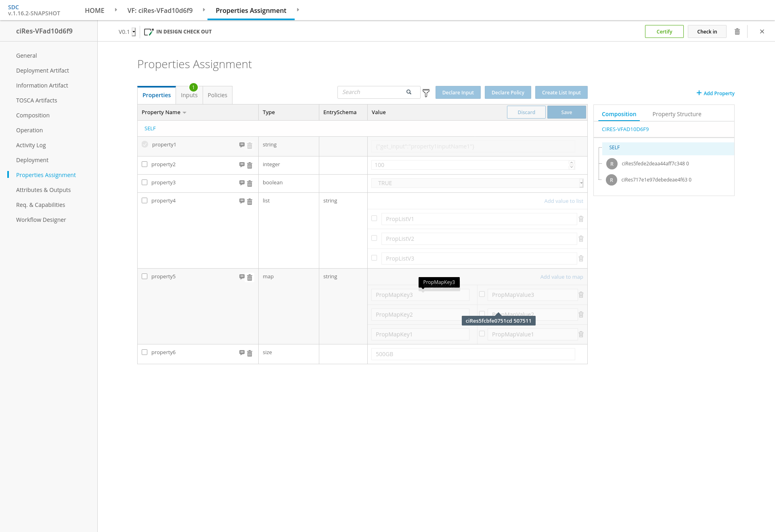
Task: Click the check out edit icon
Action: [149, 32]
